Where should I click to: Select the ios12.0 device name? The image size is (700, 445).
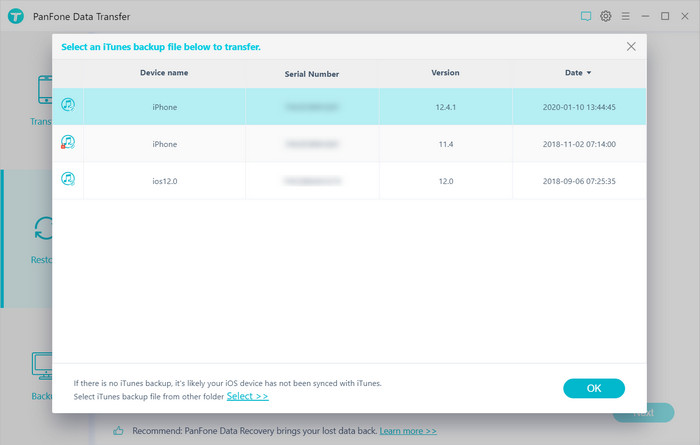pyautogui.click(x=165, y=181)
